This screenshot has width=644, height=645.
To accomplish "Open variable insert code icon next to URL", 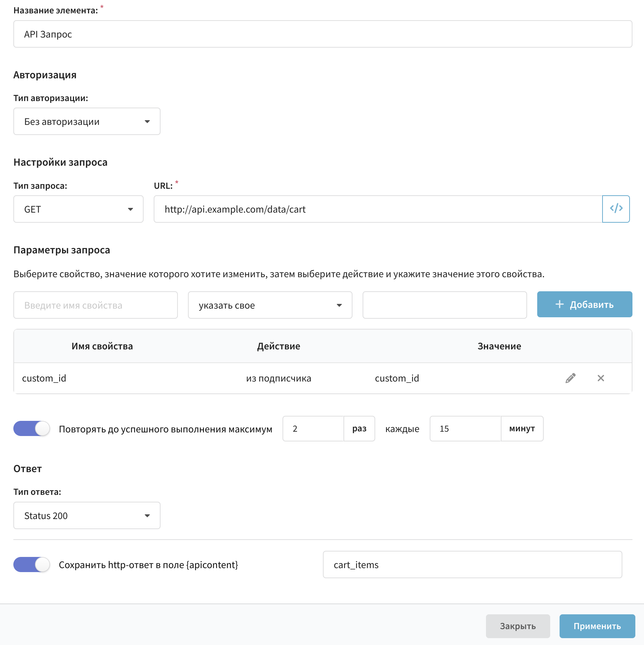I will click(x=616, y=209).
